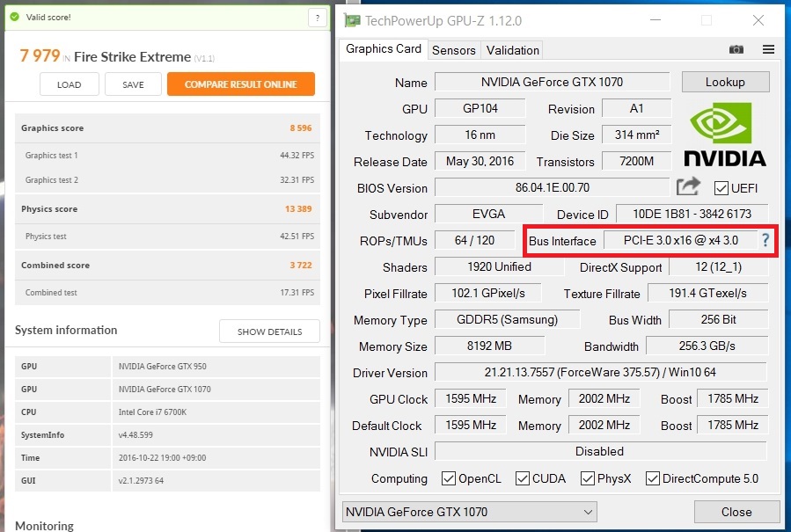Open the NVIDIA GeForce GTX 1070 GPU selector dropdown
This screenshot has width=791, height=532.
(469, 512)
